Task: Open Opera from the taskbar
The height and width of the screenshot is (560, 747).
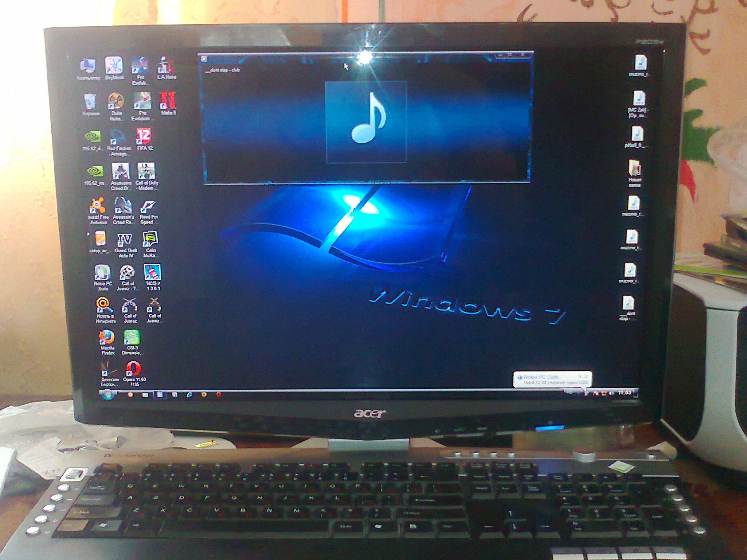Action: [x=219, y=394]
